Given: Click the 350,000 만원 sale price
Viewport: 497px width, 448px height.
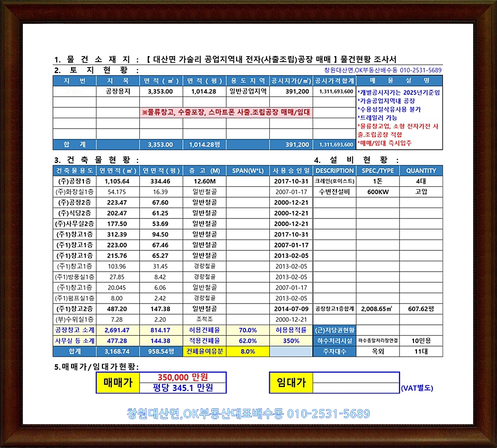Looking at the screenshot, I should [183, 377].
